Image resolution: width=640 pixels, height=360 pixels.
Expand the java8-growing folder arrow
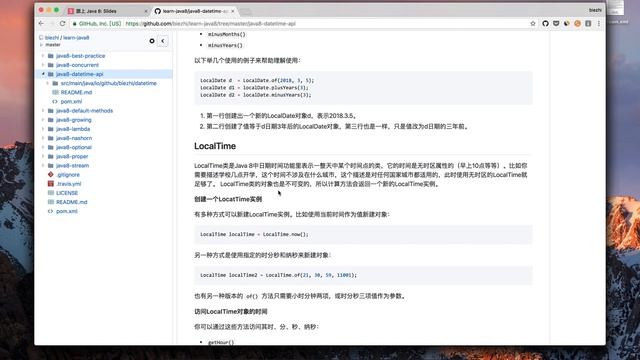point(43,120)
